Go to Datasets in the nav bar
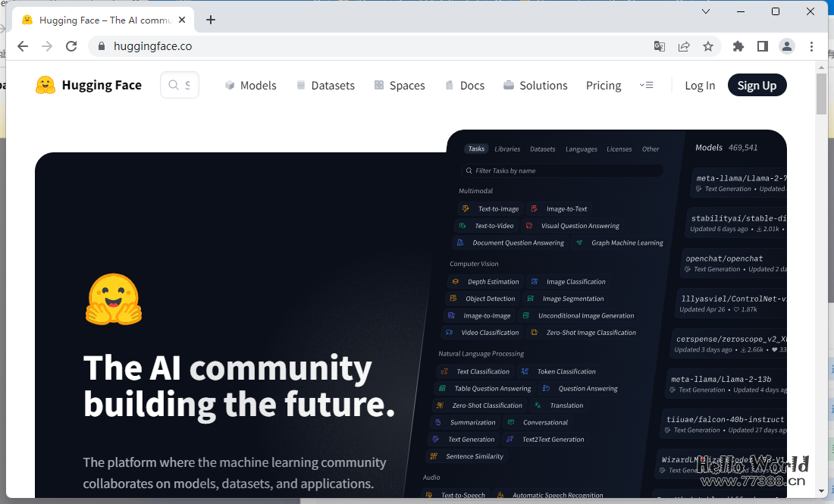834x504 pixels. coord(325,86)
